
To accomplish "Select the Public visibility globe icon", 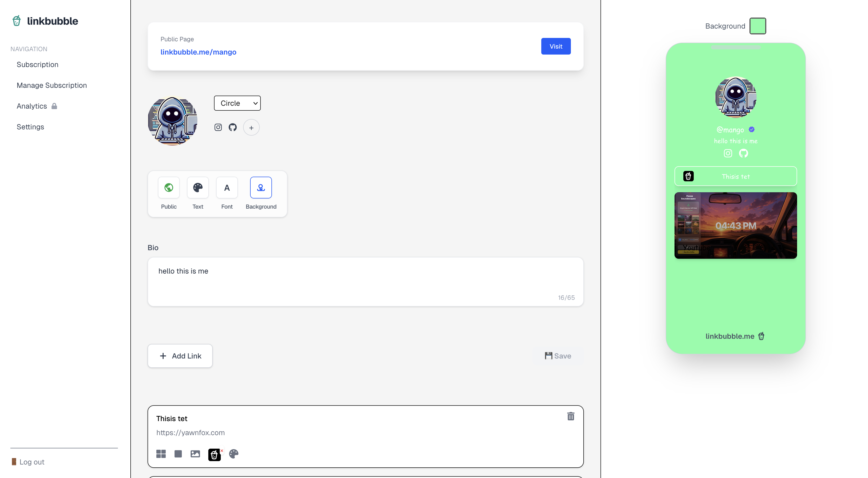I will 169,188.
